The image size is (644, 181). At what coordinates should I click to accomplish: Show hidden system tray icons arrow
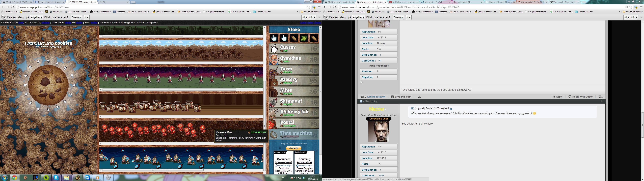tap(287, 178)
